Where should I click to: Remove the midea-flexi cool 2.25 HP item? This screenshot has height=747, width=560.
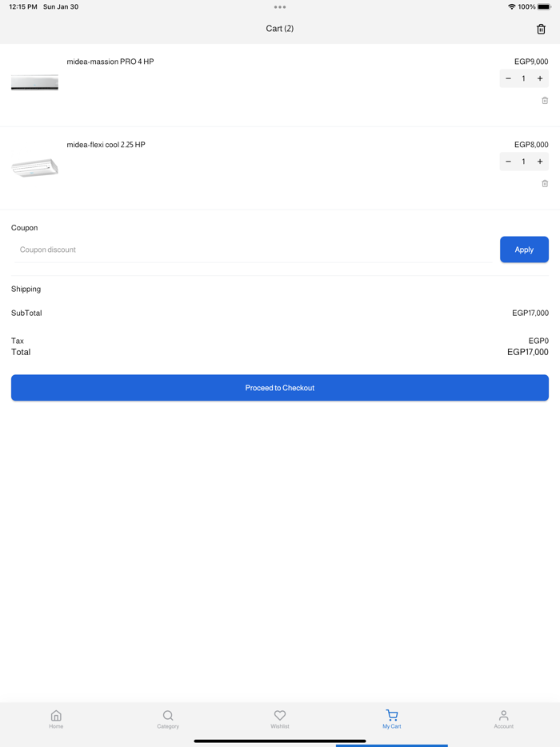[545, 183]
